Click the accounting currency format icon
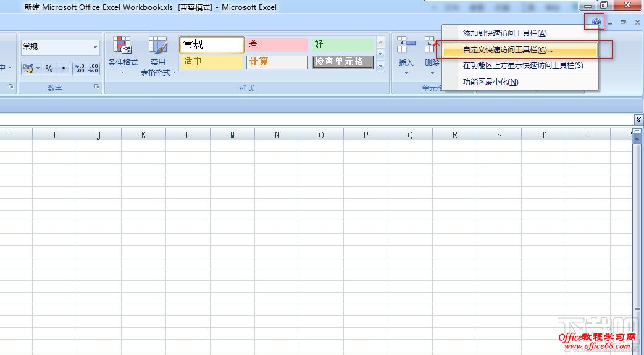This screenshot has height=355, width=644. 28,69
